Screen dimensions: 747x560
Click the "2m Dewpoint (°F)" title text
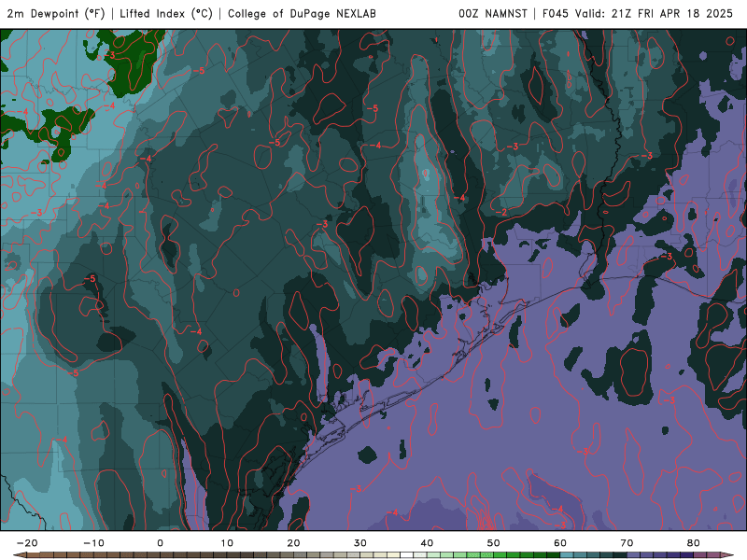click(x=56, y=13)
